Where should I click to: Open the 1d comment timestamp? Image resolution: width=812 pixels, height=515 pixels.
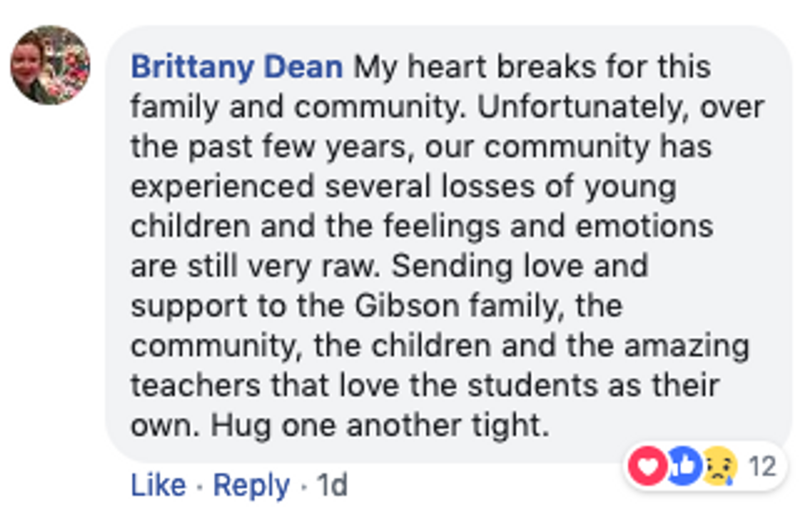pos(331,485)
